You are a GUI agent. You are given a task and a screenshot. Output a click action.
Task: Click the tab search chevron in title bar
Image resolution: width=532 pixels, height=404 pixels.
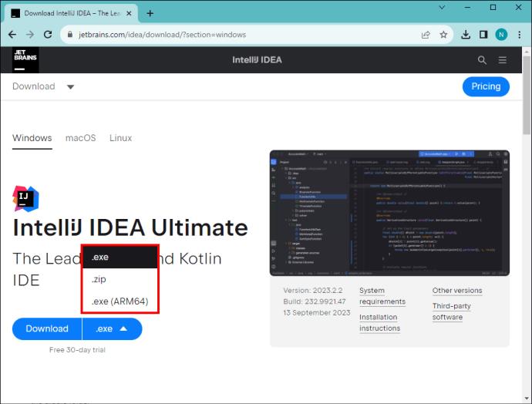(x=442, y=8)
